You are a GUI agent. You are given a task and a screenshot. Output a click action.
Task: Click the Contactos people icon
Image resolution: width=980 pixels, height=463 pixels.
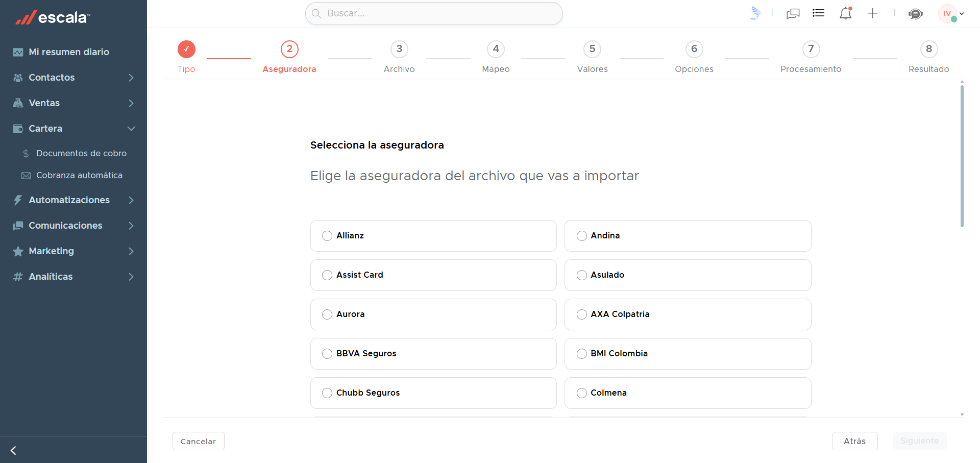pyautogui.click(x=18, y=78)
